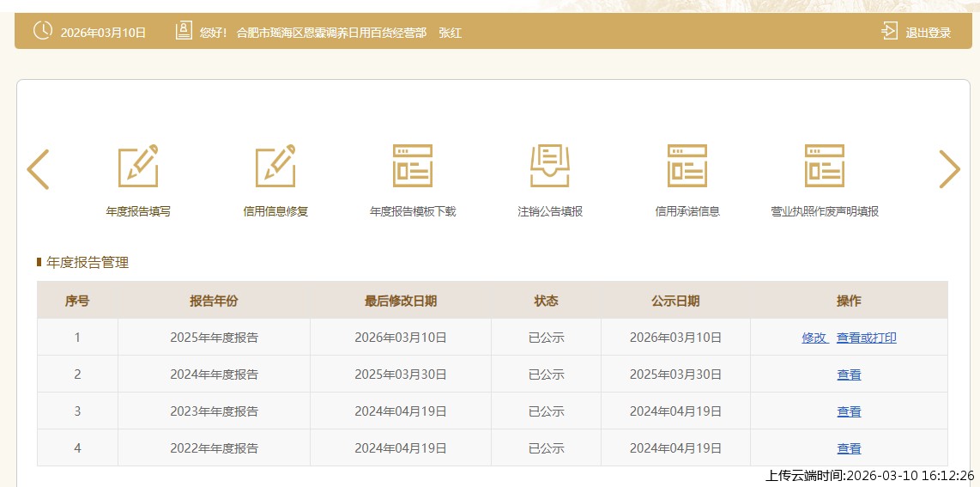Click the 营业执照作废声明填报 icon

click(825, 167)
